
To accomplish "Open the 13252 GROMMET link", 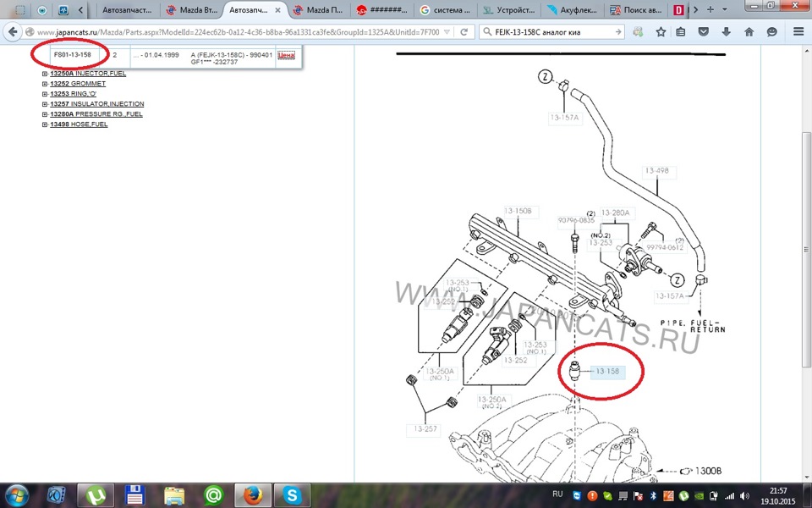I will 78,84.
